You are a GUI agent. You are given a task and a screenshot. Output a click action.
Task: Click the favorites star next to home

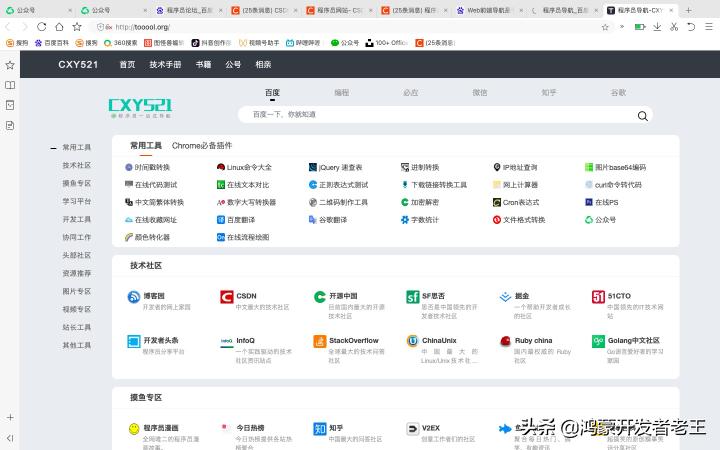(x=77, y=27)
